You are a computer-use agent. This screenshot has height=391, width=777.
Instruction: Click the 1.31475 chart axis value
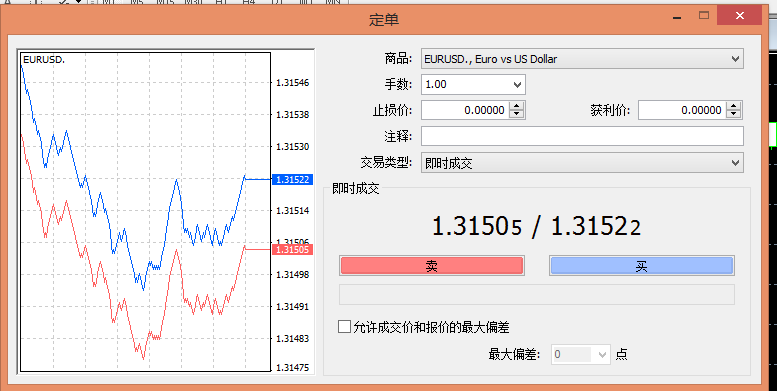tap(292, 368)
